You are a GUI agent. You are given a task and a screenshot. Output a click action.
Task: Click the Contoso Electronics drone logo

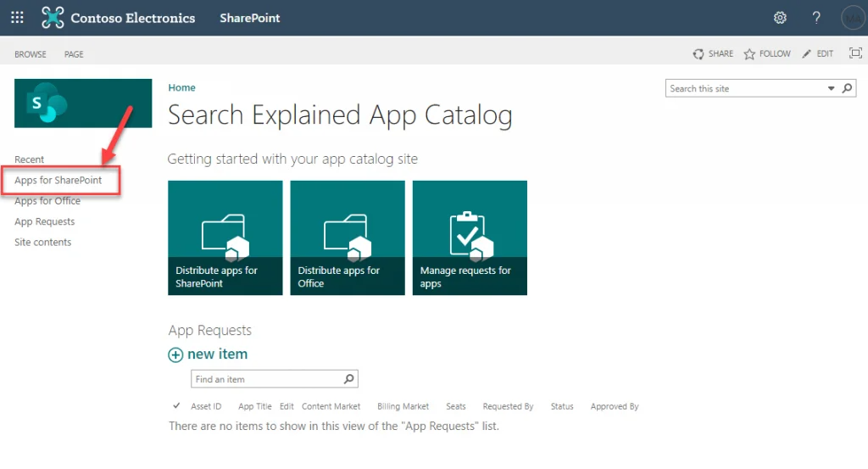point(53,18)
